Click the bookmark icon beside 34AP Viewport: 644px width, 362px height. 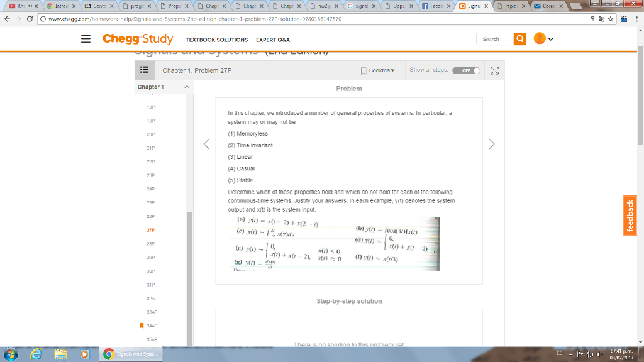click(x=142, y=326)
